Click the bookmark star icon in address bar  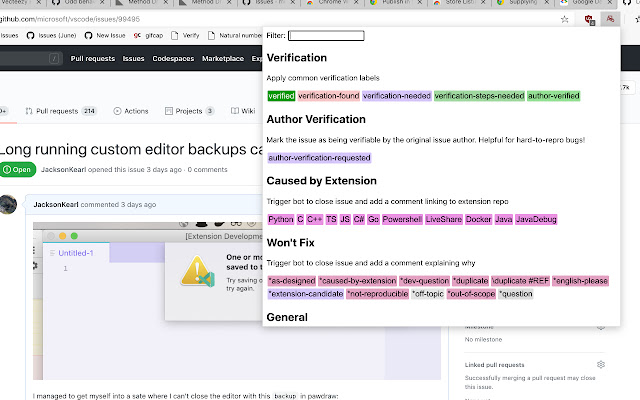click(565, 18)
